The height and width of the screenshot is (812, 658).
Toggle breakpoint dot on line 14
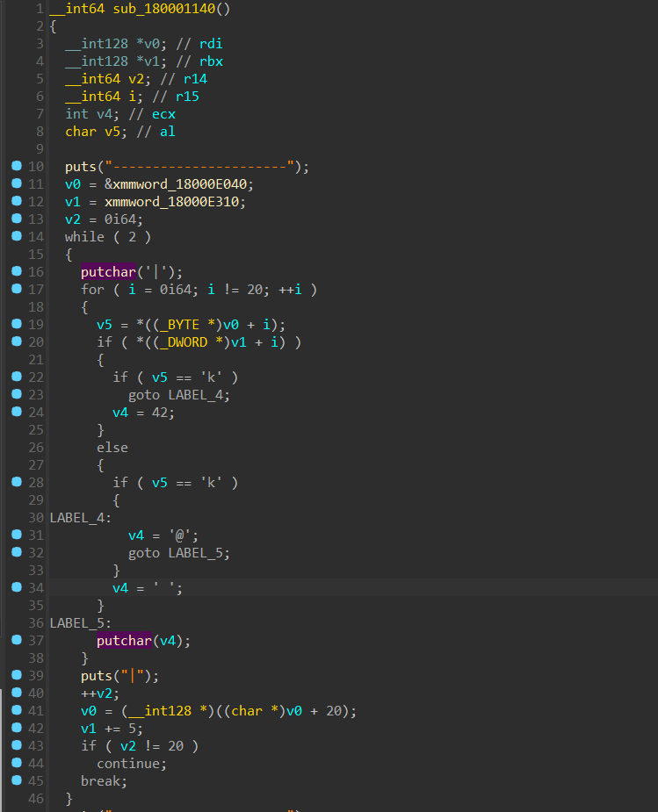click(x=17, y=236)
